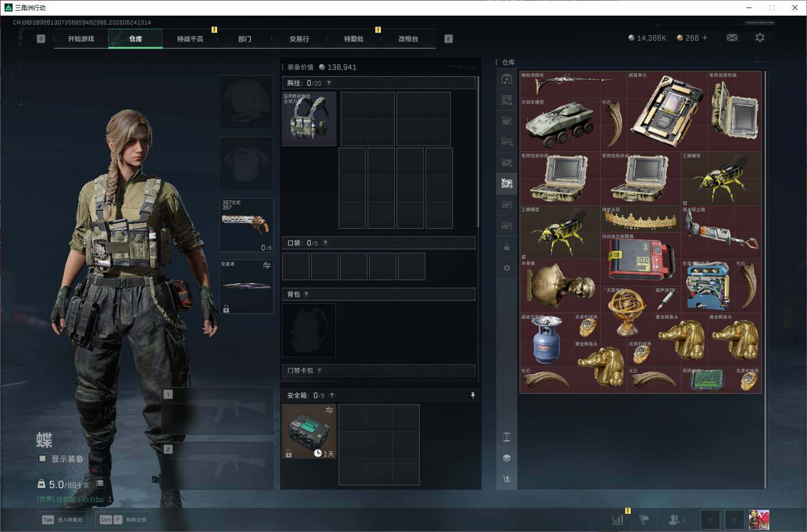Click the swap icon on the safe box
807x532 pixels.
pos(329,410)
